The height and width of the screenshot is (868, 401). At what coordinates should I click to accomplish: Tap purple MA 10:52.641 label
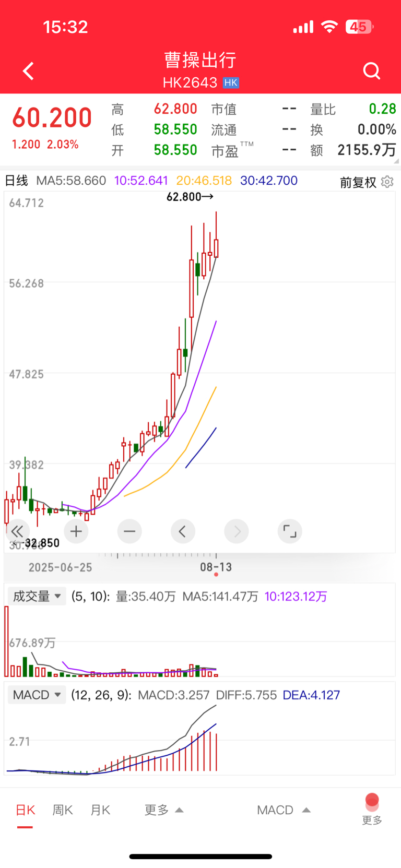click(141, 181)
